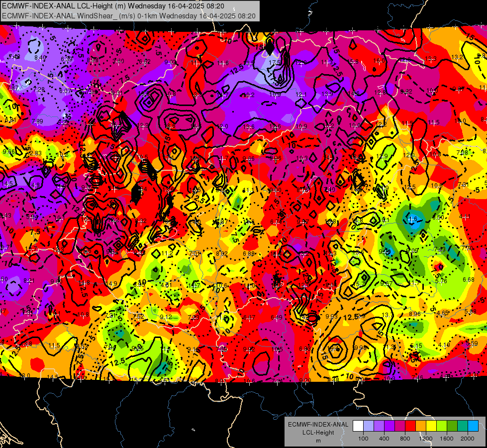Screen dimensions: 487x448
Task: Click the red swatch in the legend
Action: coord(410,426)
